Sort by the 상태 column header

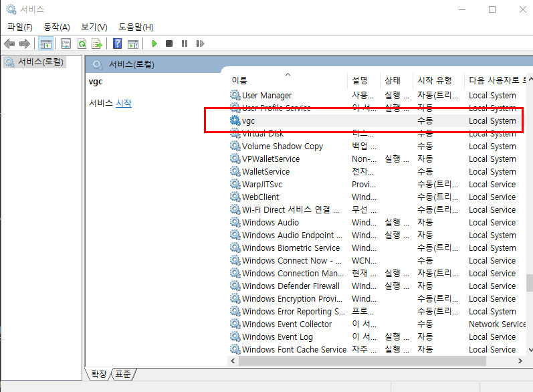(x=397, y=80)
